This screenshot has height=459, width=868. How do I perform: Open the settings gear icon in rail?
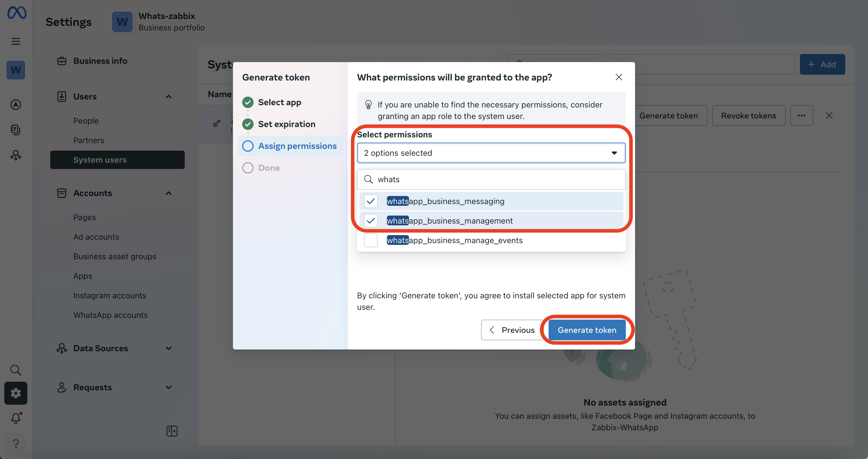pyautogui.click(x=16, y=393)
